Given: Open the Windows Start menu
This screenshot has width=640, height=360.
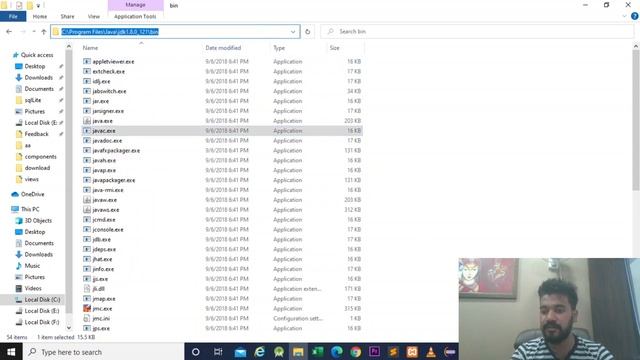Looking at the screenshot, I should (11, 352).
